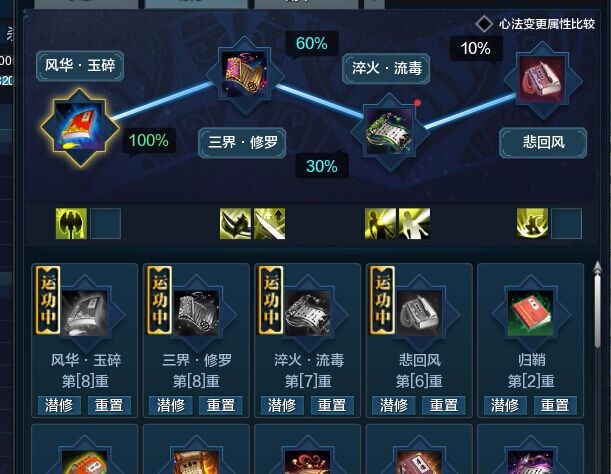Click the 悲回风 book node icon
611x474 pixels.
pos(543,80)
